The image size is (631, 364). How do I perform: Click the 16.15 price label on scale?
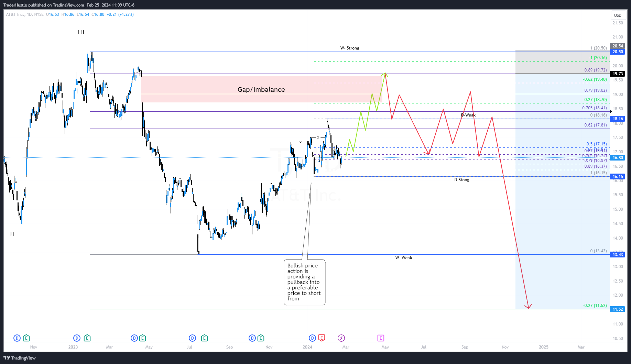click(618, 177)
